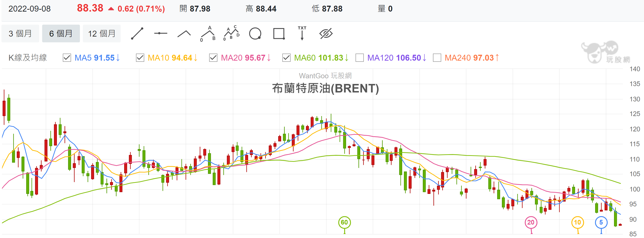Click the blue 5 MA marker on chart
The image size is (644, 238).
point(601,222)
